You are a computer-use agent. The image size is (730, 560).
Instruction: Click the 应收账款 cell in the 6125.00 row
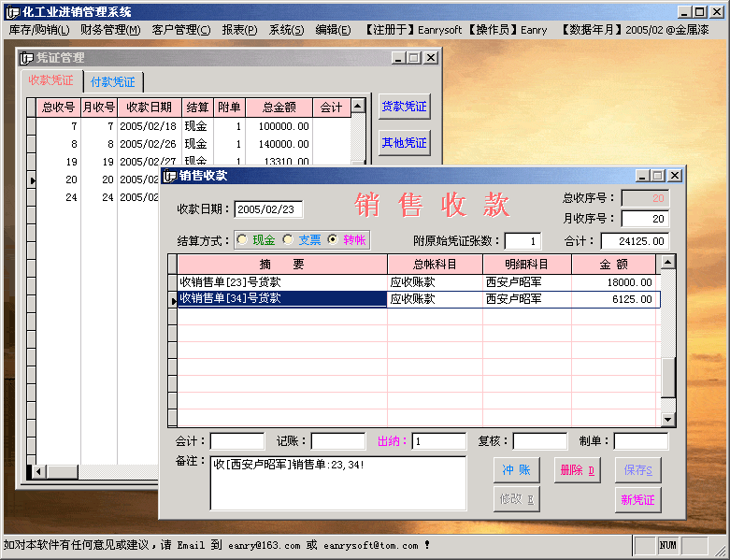435,299
